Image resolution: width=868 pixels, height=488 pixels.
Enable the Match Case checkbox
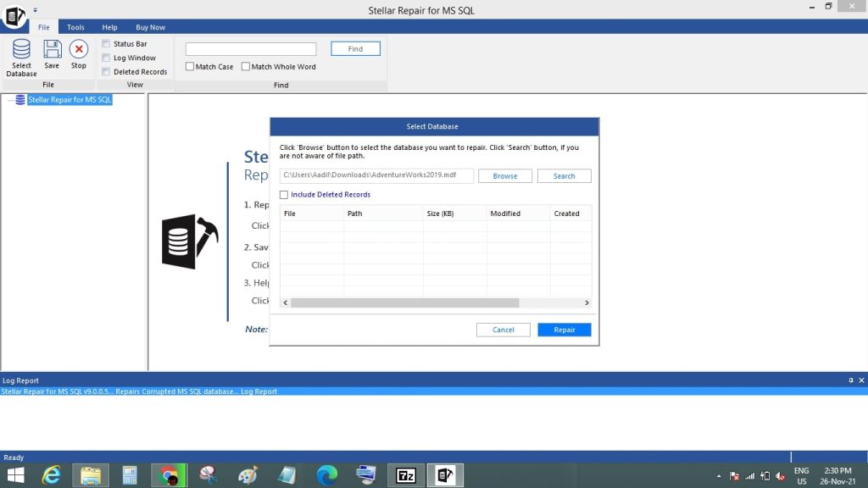190,66
